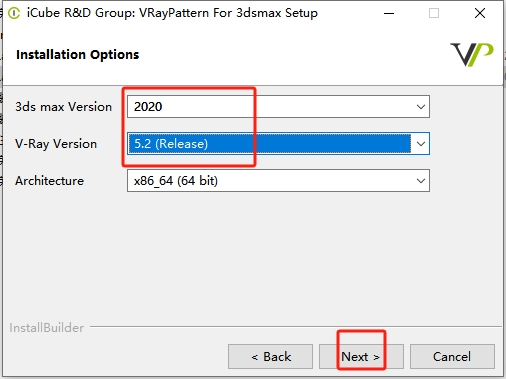Go Back to the previous step
The height and width of the screenshot is (379, 506).
tap(270, 357)
